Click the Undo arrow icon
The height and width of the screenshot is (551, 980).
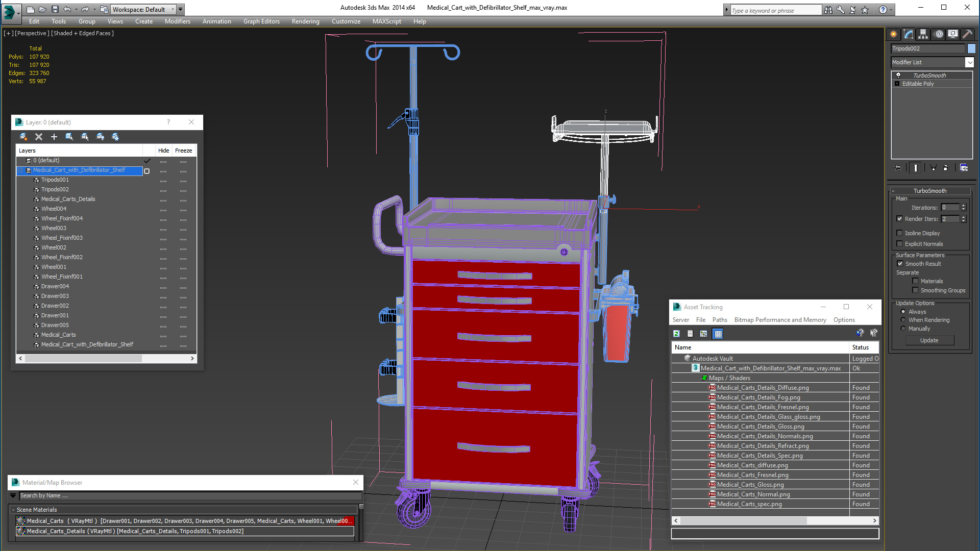coord(67,9)
